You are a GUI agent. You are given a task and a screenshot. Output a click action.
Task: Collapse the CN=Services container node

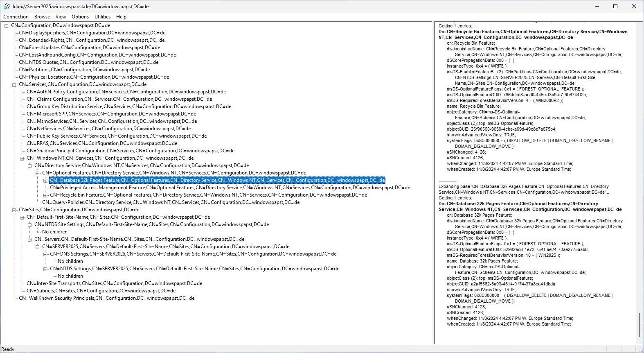(x=14, y=85)
